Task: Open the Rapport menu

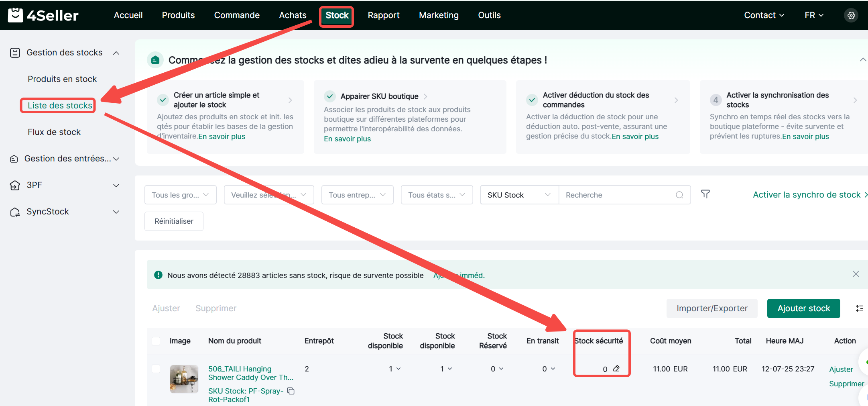Action: [383, 15]
